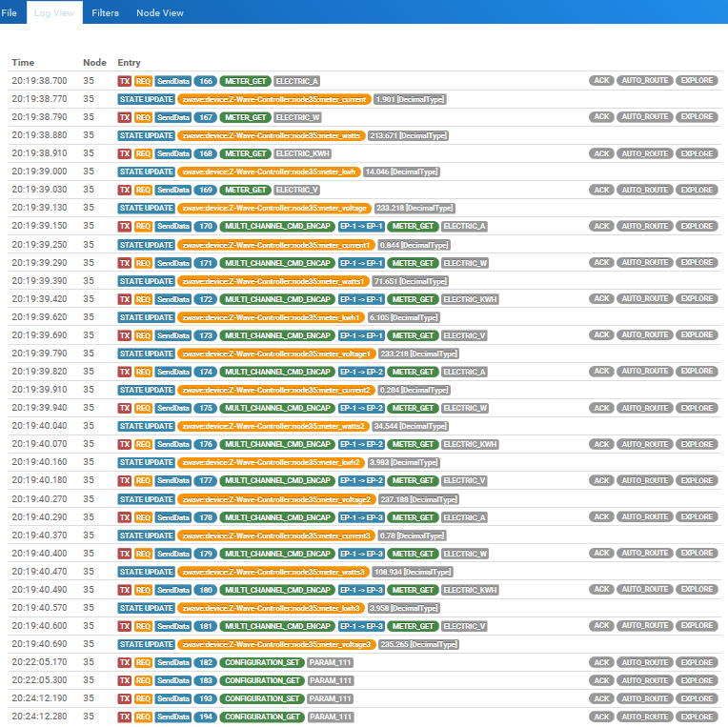Click the EP-1 -> EP-3 badge in row 181
Viewport: 728px width, 727px height.
[x=361, y=627]
